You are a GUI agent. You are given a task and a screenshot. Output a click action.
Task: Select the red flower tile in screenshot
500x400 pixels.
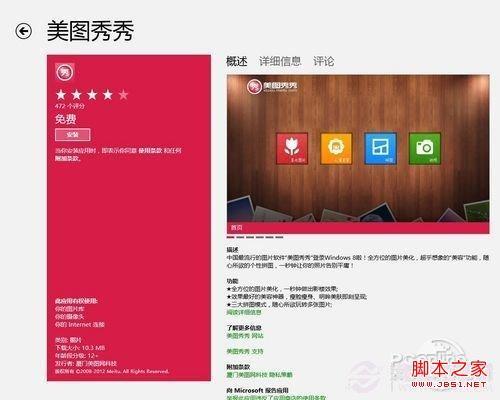[292, 149]
